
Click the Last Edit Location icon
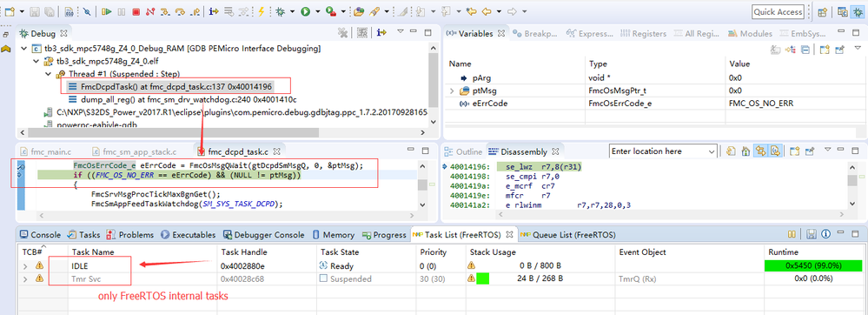471,11
